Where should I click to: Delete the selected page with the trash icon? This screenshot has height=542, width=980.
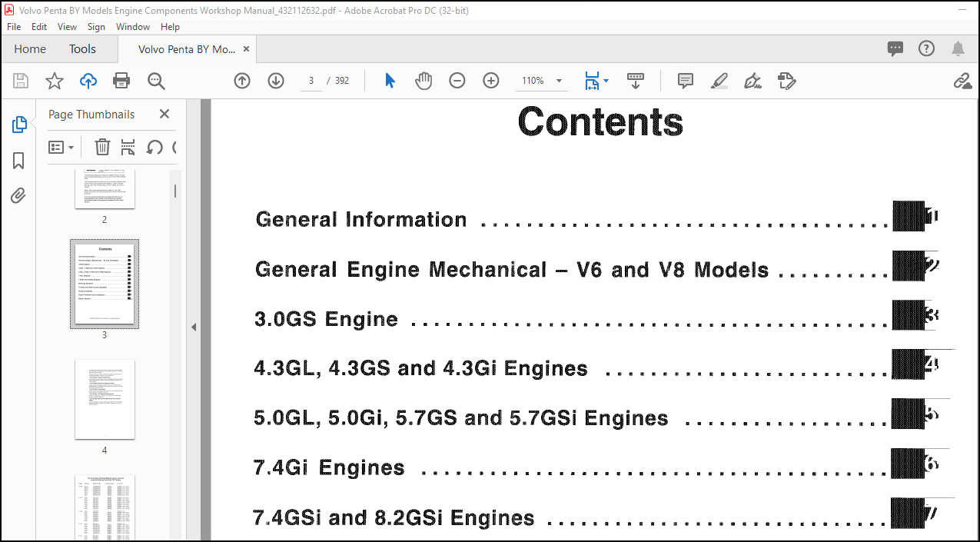pyautogui.click(x=102, y=147)
